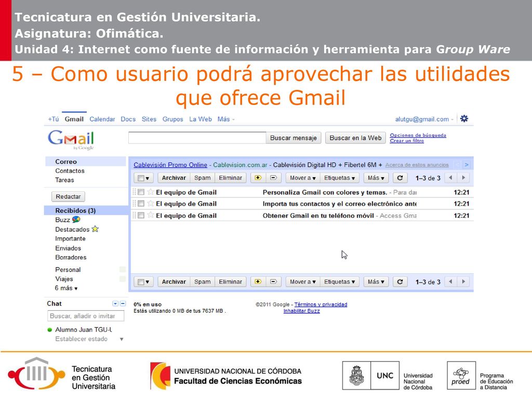This screenshot has width=532, height=399.
Task: Click the top mark-as-important plus icon
Action: 258,178
